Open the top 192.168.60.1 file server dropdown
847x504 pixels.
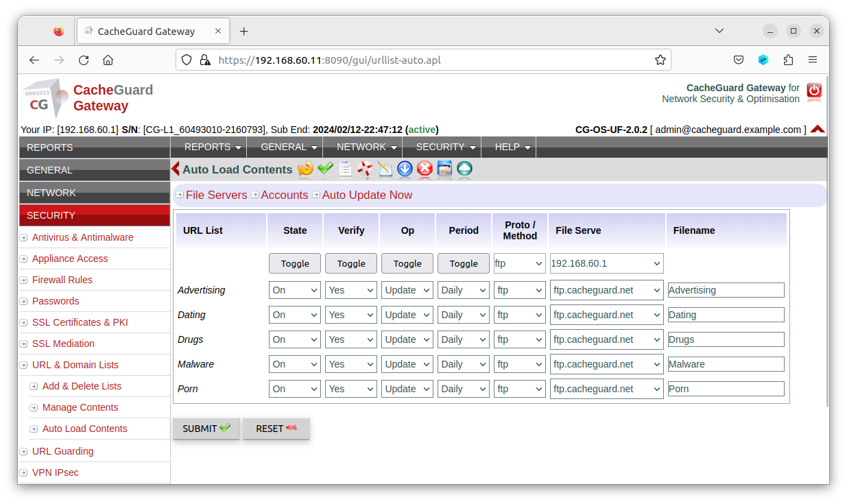click(x=606, y=263)
